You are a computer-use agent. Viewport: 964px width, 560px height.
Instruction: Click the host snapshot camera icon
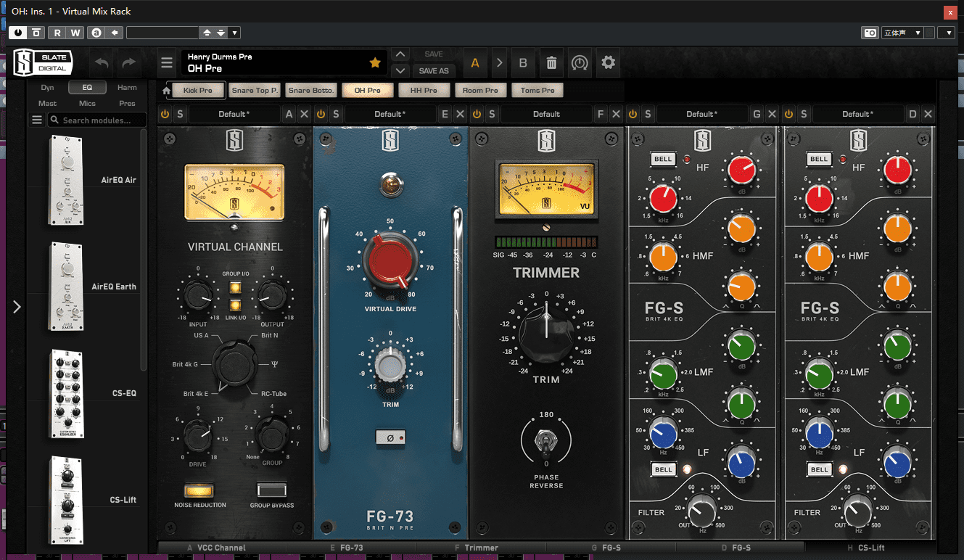tap(870, 33)
